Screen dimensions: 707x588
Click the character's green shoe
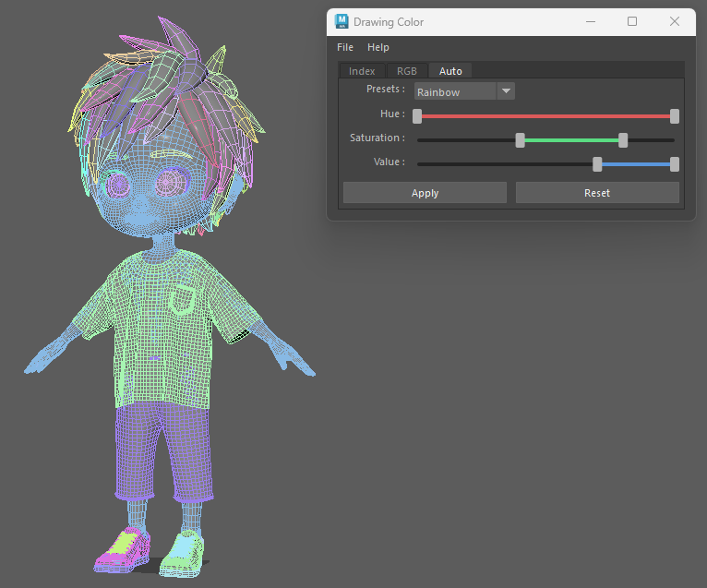183,555
